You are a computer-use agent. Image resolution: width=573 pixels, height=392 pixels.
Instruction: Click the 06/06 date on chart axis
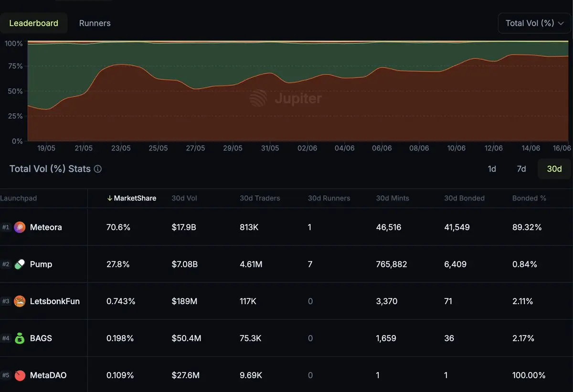(382, 148)
